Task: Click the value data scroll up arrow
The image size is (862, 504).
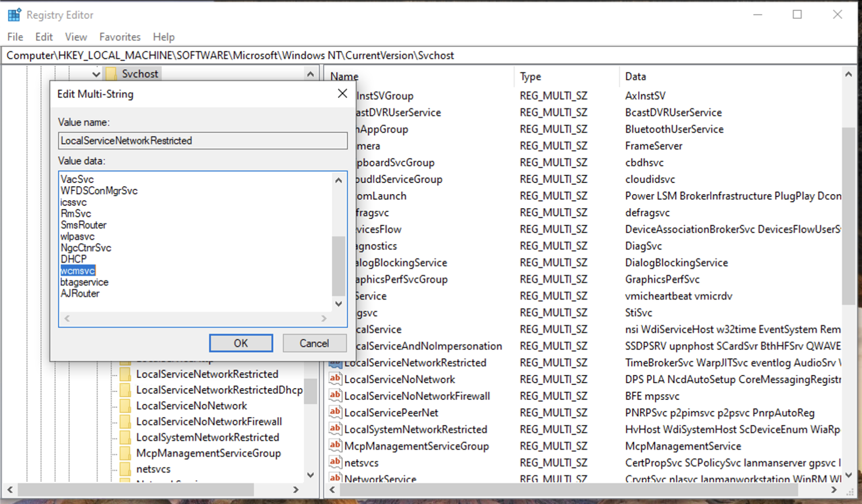Action: click(338, 180)
